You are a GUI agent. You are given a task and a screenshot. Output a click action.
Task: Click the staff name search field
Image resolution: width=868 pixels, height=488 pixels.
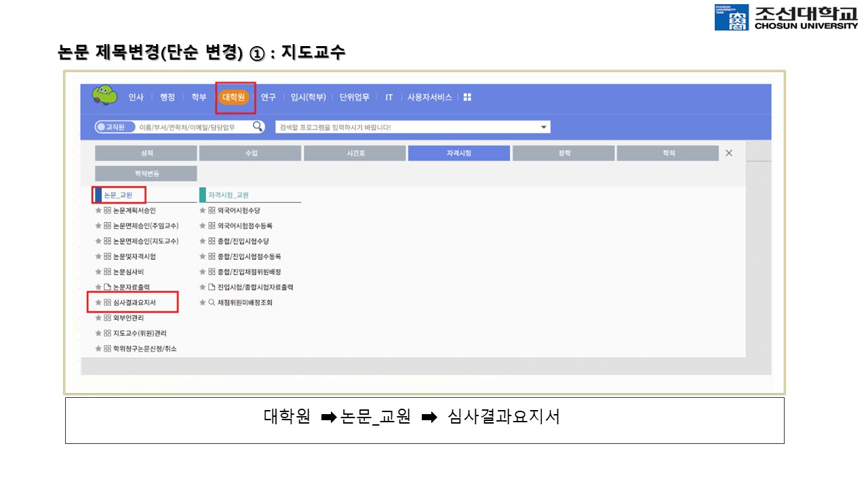[193, 127]
